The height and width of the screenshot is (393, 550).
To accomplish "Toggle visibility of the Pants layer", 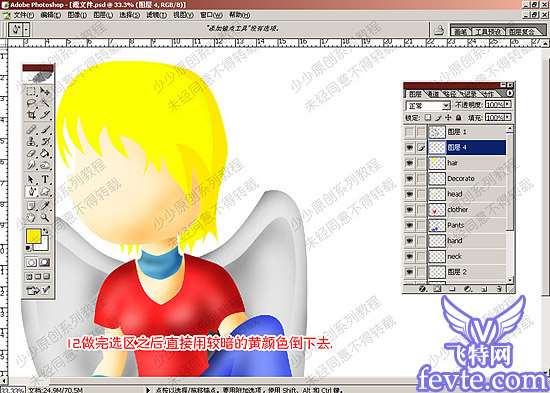I will coord(409,225).
